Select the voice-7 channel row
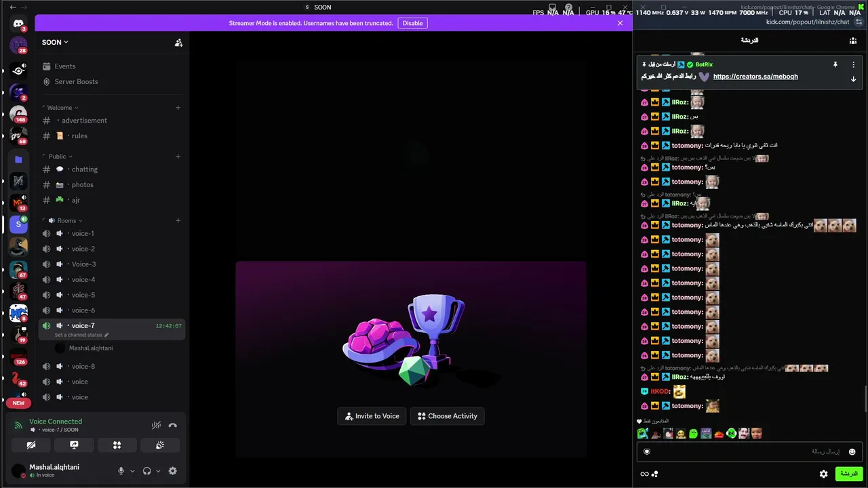 pos(112,329)
